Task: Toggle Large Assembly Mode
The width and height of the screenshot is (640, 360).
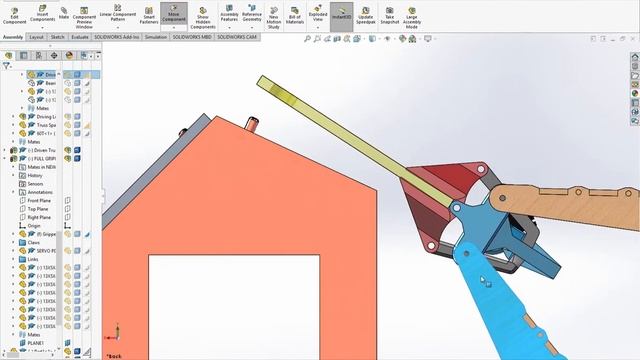Action: click(x=411, y=18)
